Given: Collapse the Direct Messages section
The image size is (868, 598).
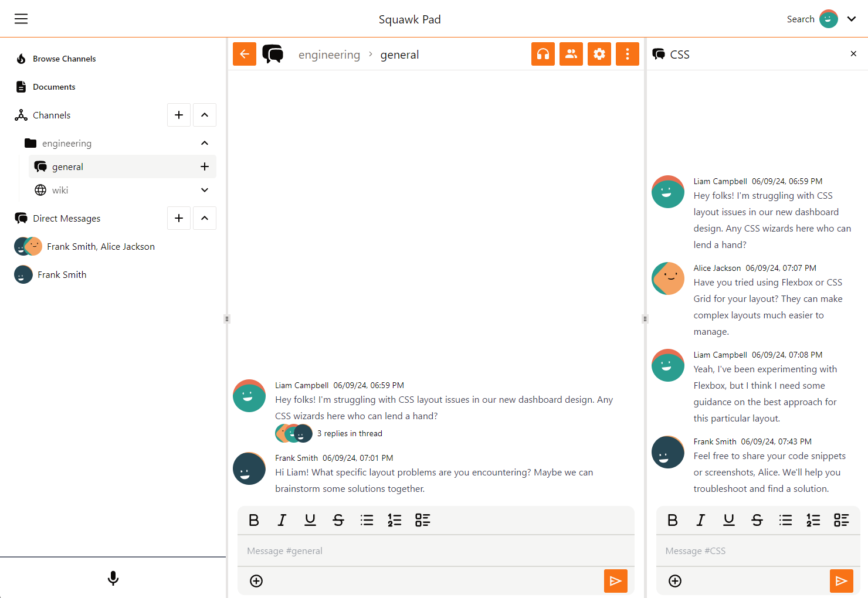Looking at the screenshot, I should tap(204, 218).
